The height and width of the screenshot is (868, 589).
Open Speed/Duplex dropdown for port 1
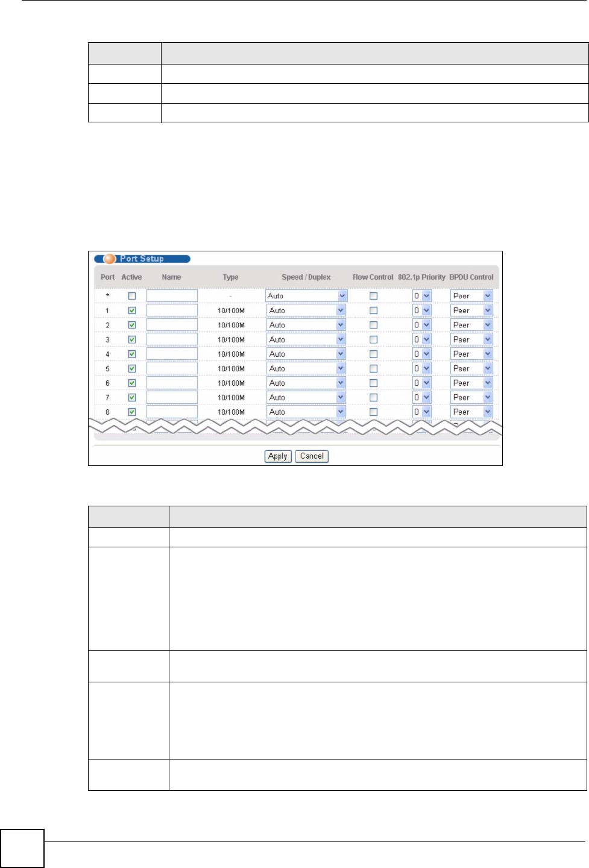pos(306,310)
